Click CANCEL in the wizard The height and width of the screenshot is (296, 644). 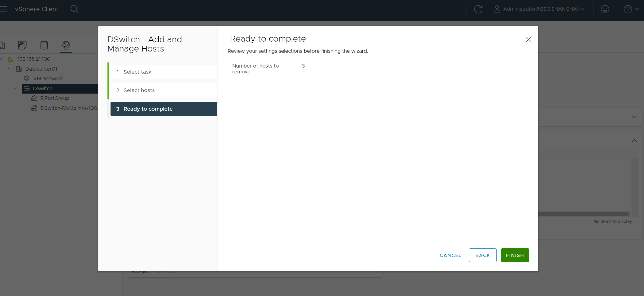[x=450, y=255]
